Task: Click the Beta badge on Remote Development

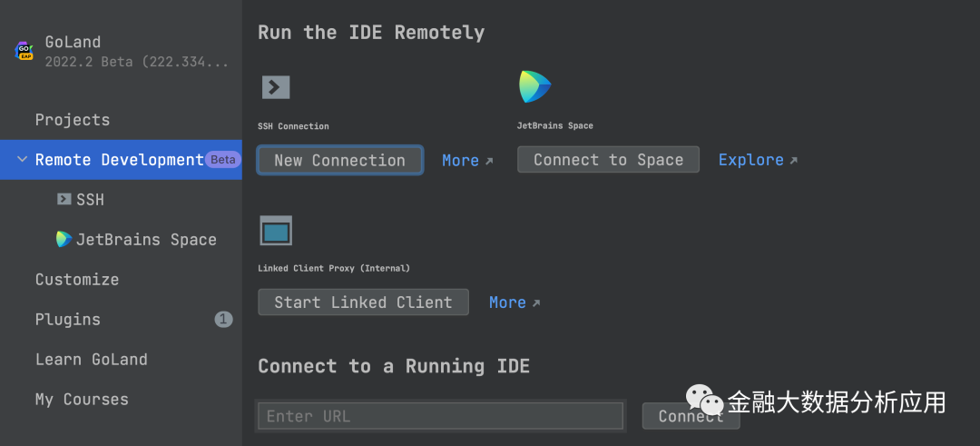Action: click(x=222, y=160)
